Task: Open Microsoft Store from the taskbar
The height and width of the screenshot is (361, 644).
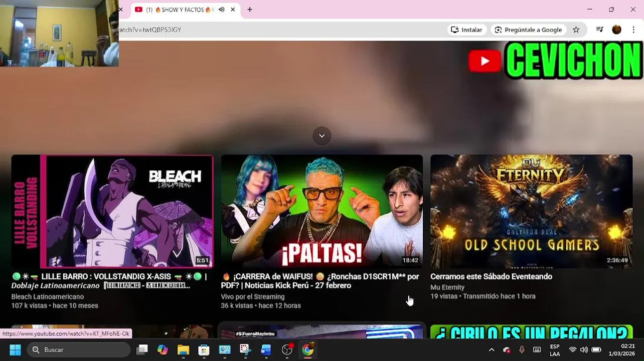Action: [204, 349]
